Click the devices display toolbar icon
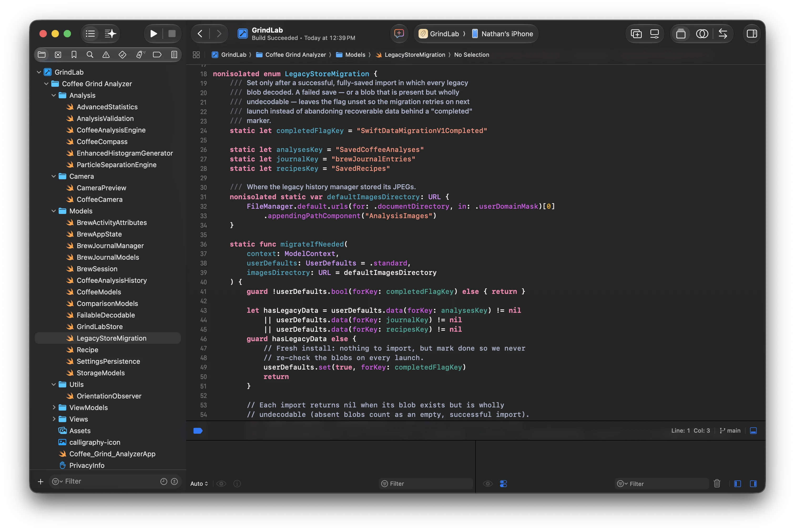The width and height of the screenshot is (795, 532). point(654,34)
